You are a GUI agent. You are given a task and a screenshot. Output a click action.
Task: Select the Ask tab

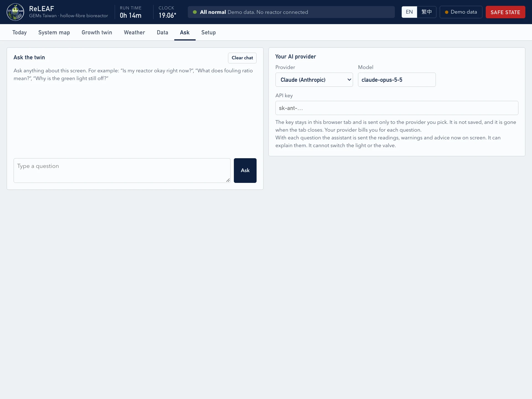[x=185, y=32]
